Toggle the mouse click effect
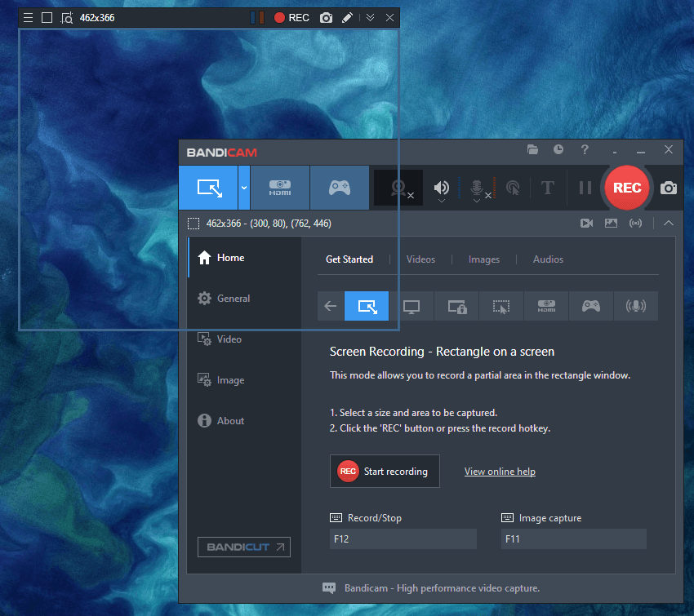Screen dimensions: 694x616 [513, 188]
